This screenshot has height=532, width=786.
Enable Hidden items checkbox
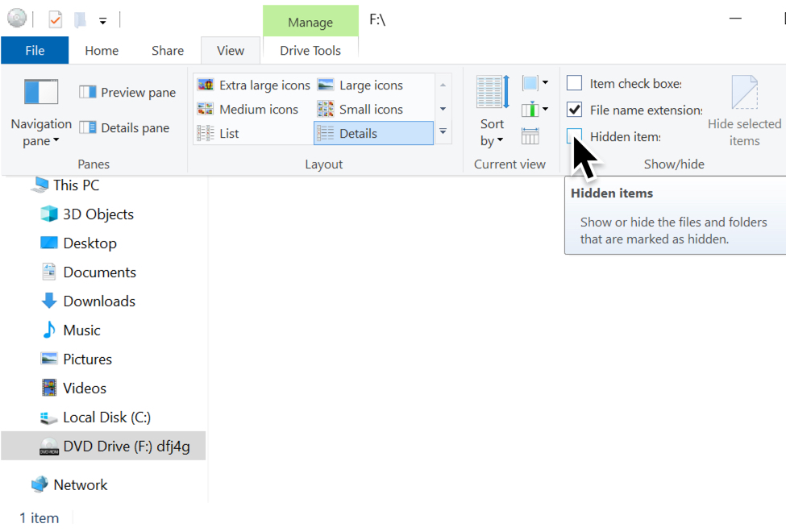(x=575, y=136)
